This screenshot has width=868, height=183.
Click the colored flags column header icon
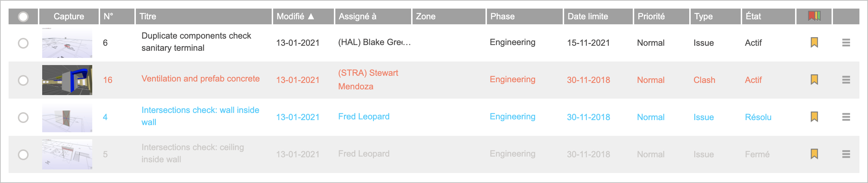tap(814, 16)
